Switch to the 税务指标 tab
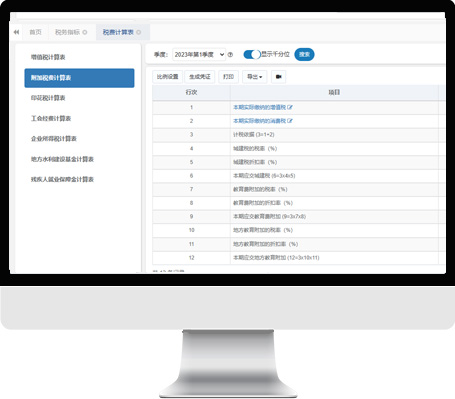Screen dimensions: 455x399 (x=67, y=32)
